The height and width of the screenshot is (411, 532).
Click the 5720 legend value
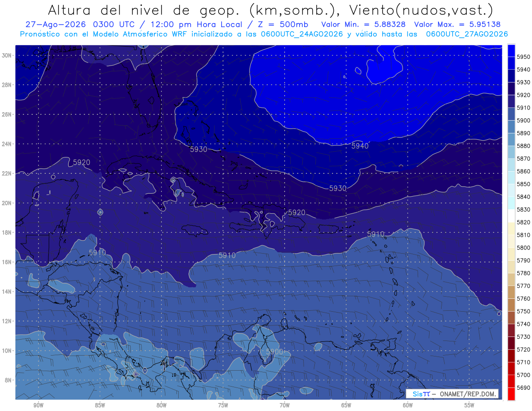click(524, 349)
